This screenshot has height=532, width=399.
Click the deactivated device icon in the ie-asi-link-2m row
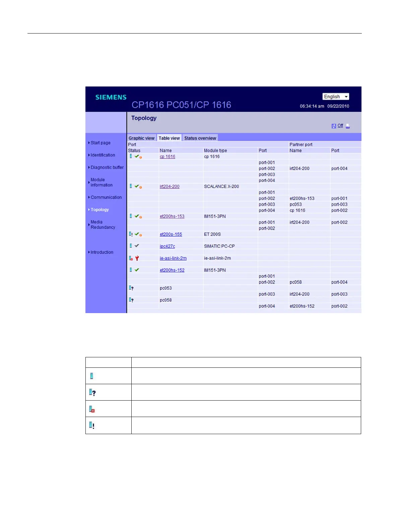pyautogui.click(x=131, y=258)
